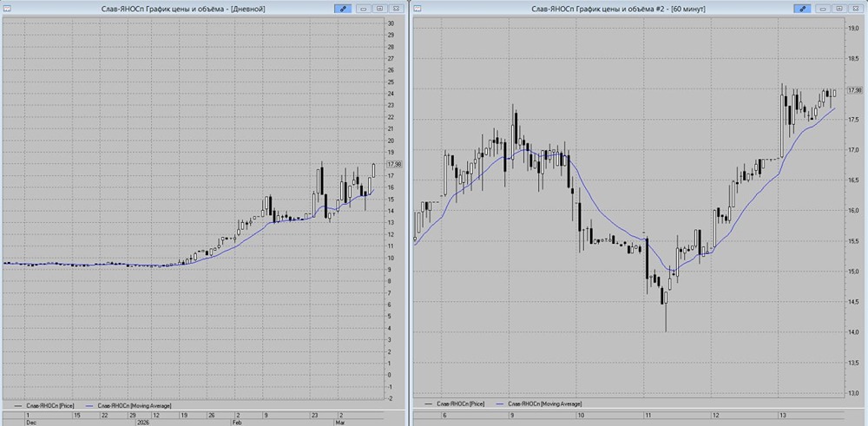Restore the 60 минут chart window
This screenshot has width=868, height=426.
coord(839,9)
